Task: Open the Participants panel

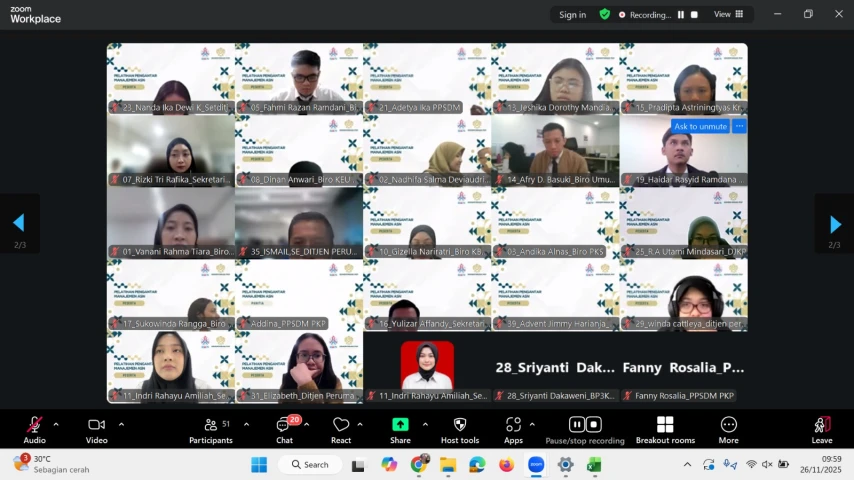Action: 211,430
